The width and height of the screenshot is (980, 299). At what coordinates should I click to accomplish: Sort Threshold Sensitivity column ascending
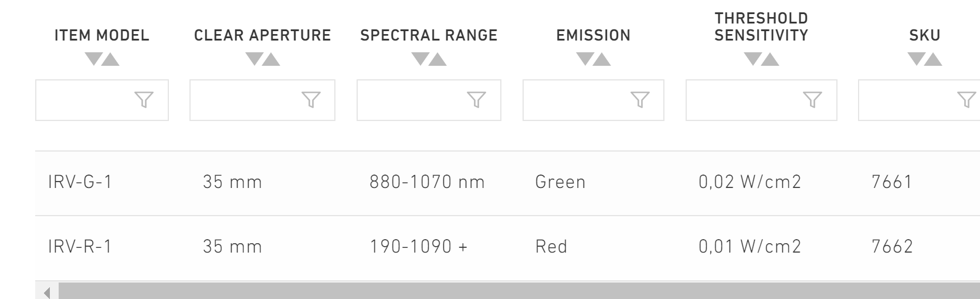(x=770, y=59)
